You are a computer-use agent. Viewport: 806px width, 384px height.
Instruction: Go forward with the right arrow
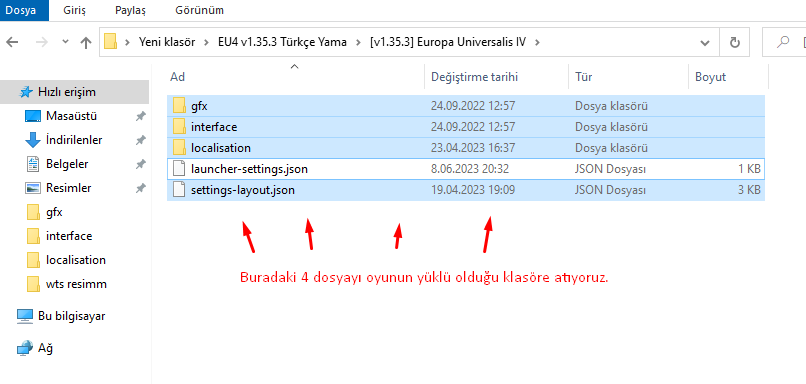click(x=42, y=42)
